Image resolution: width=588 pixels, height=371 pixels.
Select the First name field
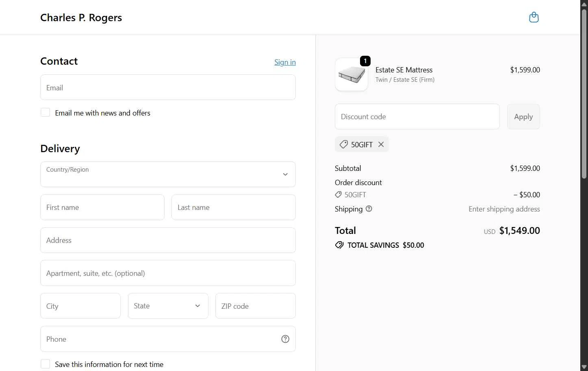[102, 207]
